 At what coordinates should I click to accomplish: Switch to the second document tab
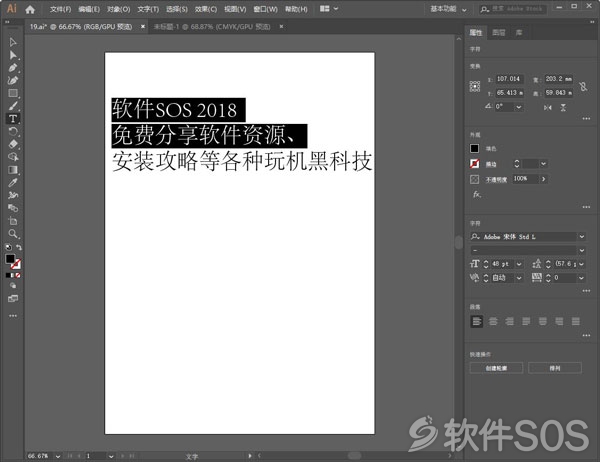tap(212, 27)
